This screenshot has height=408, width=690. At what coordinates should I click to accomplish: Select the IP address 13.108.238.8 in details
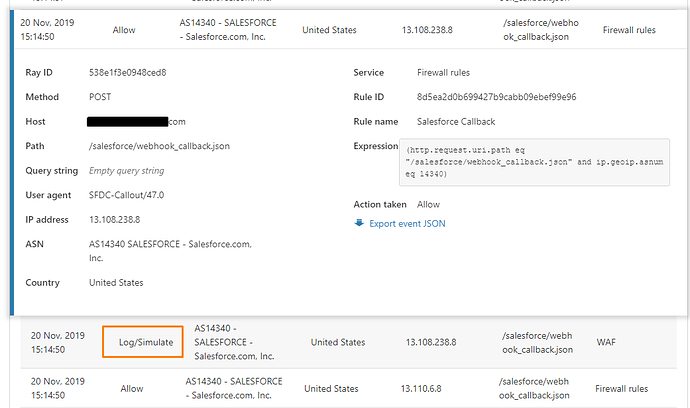(x=114, y=220)
